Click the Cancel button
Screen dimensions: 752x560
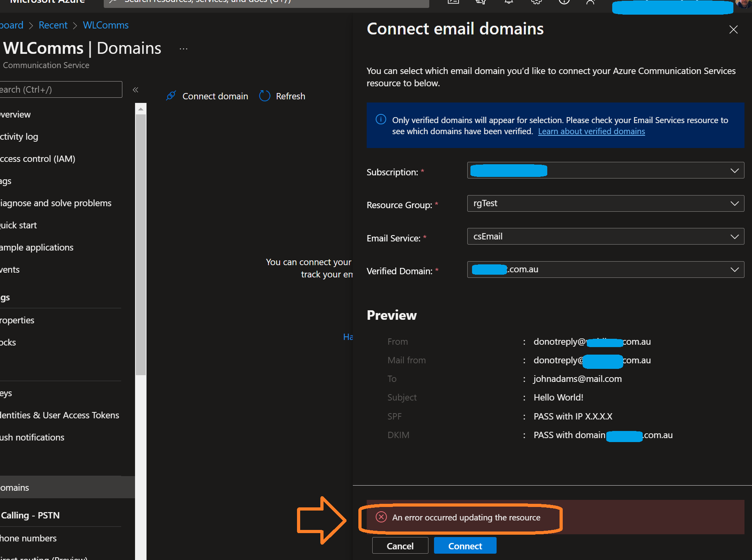[x=400, y=546]
